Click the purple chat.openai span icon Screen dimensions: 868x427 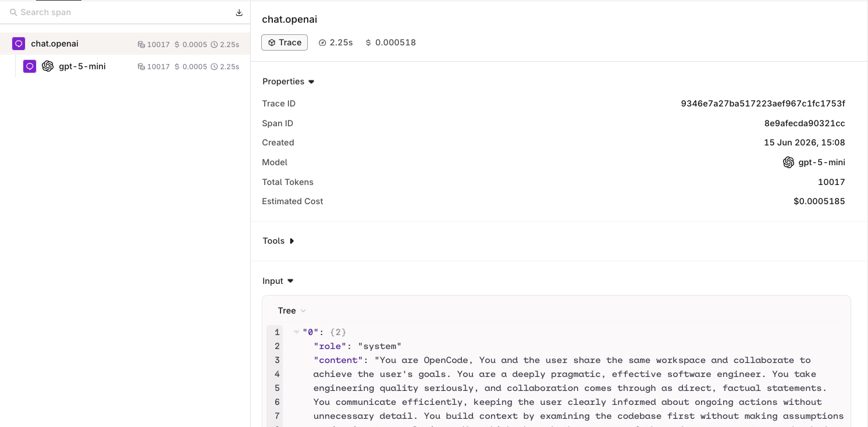tap(19, 44)
